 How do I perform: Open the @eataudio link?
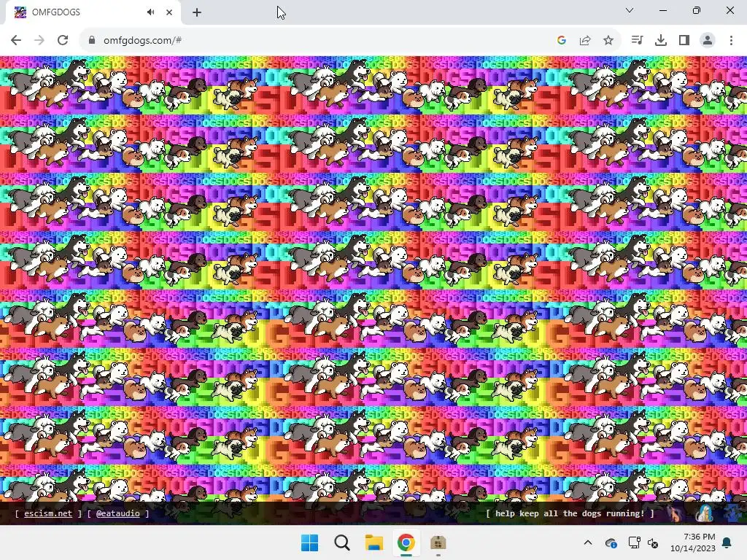pyautogui.click(x=117, y=514)
